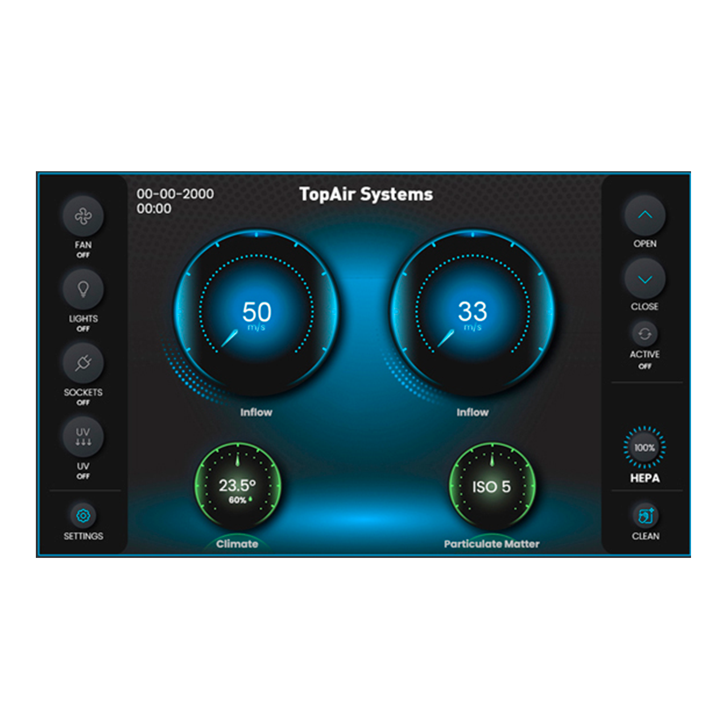
Task: Open the Climate 23.5° gauge
Action: tap(238, 487)
